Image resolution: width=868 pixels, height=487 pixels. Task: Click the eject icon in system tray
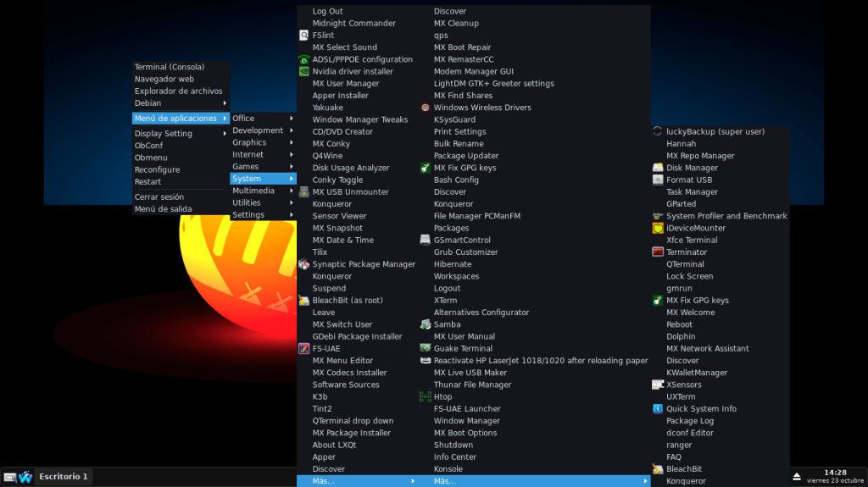pyautogui.click(x=797, y=477)
